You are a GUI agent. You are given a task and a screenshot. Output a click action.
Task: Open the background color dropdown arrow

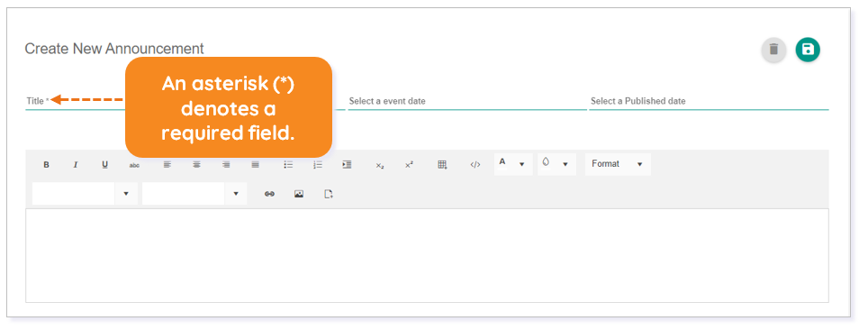[565, 165]
